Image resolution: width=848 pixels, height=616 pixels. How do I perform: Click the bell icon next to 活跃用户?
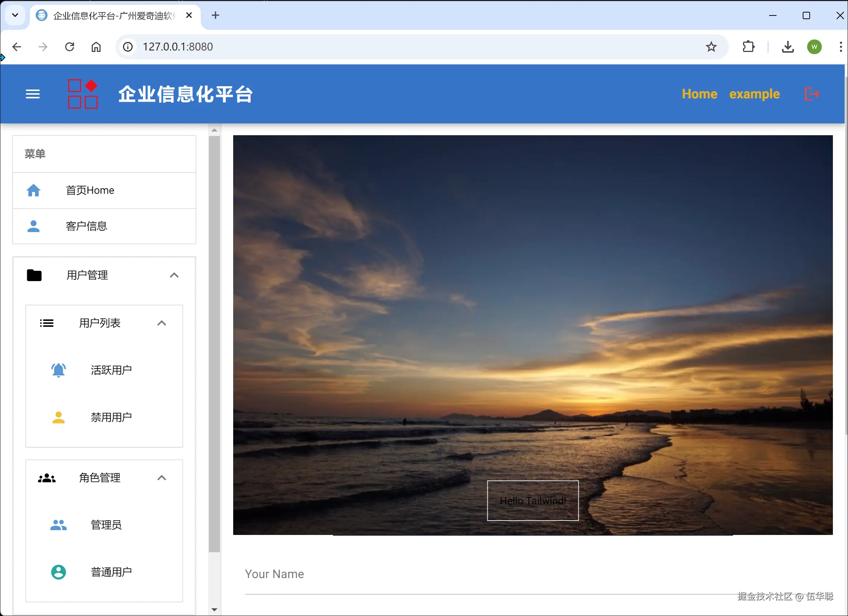pos(58,370)
